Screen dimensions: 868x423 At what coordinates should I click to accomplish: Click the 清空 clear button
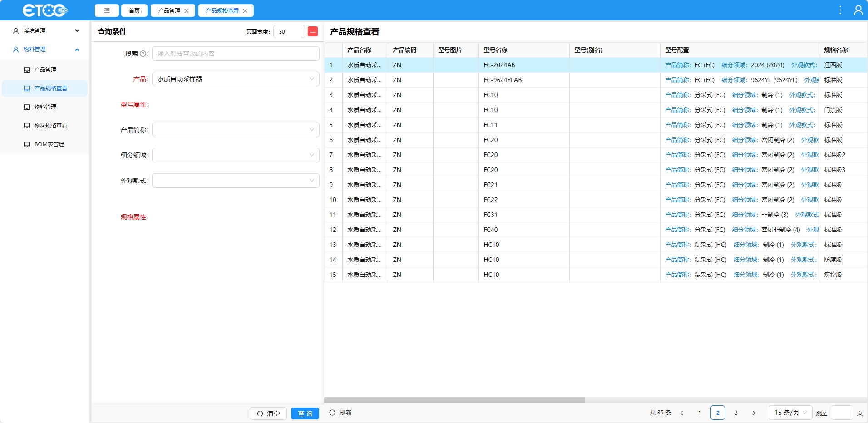pos(268,413)
